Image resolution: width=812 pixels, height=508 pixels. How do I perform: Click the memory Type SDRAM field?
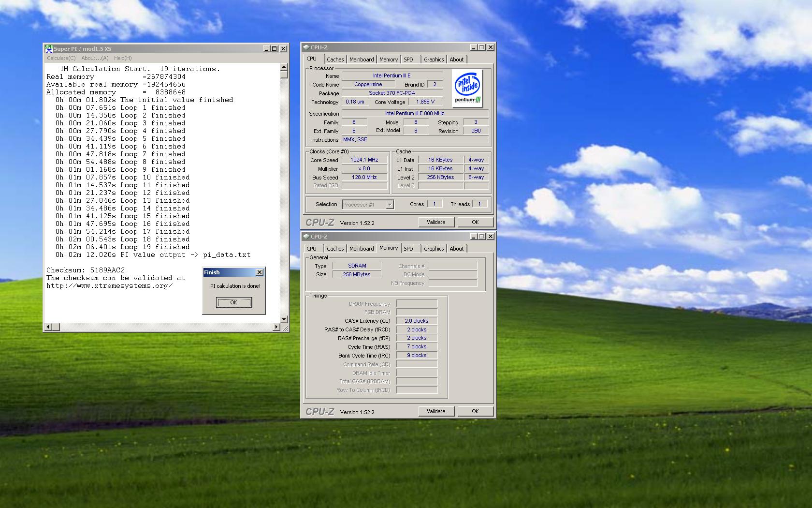click(357, 266)
